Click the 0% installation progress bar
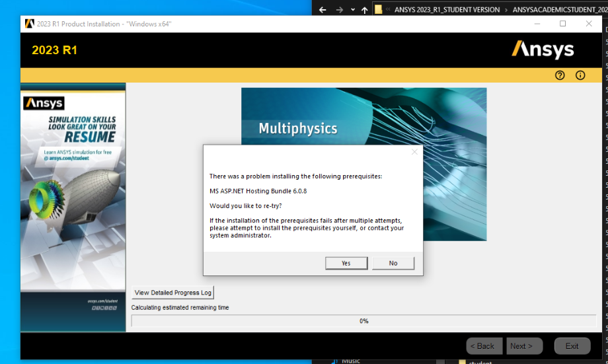 tap(363, 321)
